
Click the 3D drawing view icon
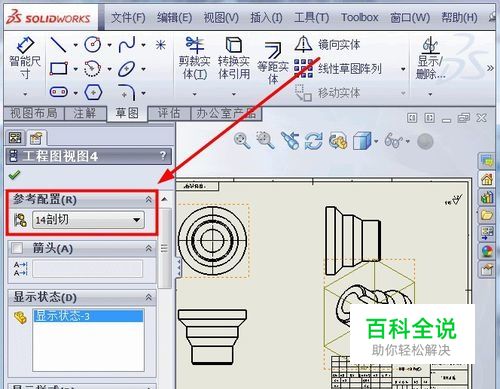coord(338,141)
